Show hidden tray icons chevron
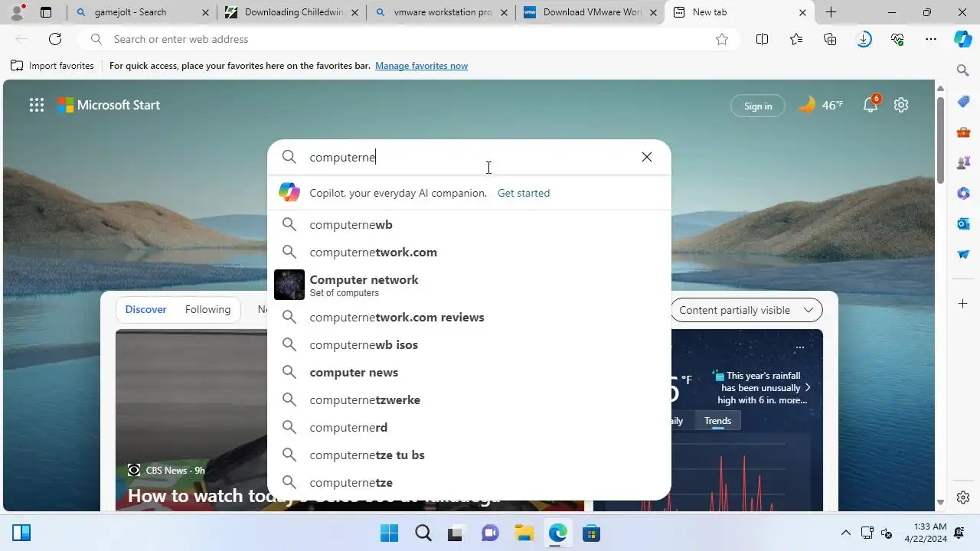This screenshot has width=980, height=551. point(845,533)
